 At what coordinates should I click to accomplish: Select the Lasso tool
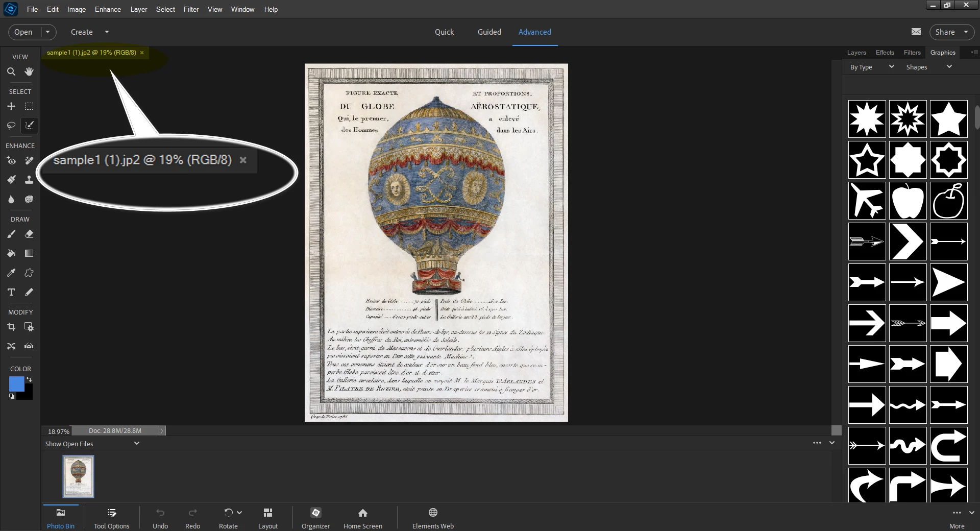pos(11,126)
